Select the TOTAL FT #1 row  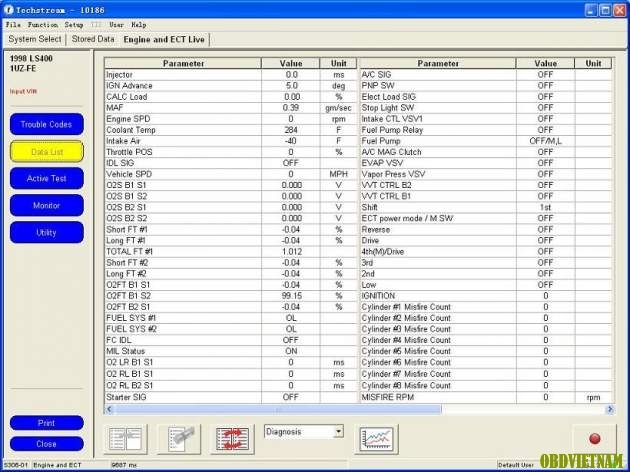point(231,251)
